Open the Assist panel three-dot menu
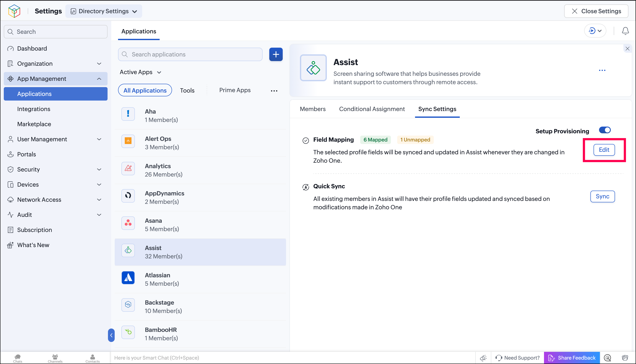This screenshot has height=364, width=636. coord(602,71)
